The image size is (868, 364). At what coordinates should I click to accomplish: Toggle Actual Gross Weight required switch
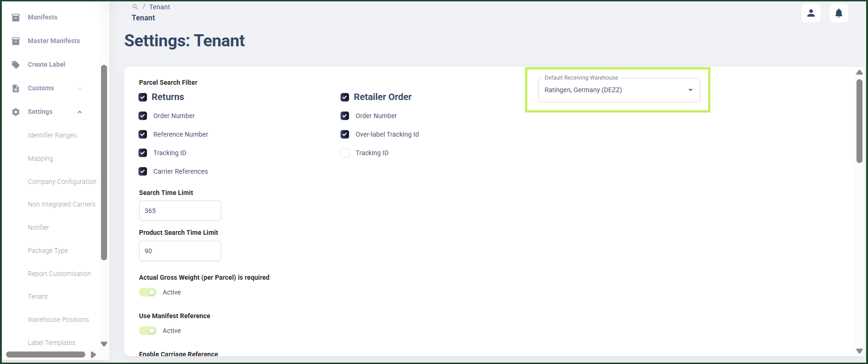click(x=148, y=292)
